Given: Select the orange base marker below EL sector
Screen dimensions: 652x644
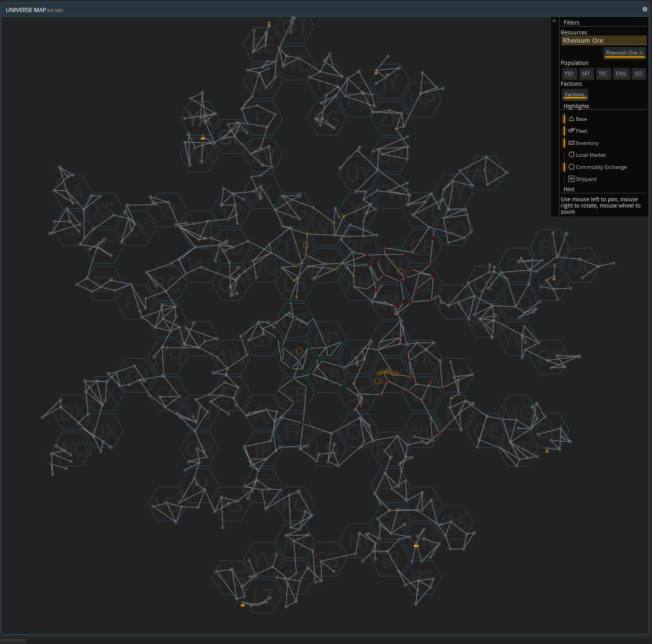Looking at the screenshot, I should (554, 279).
